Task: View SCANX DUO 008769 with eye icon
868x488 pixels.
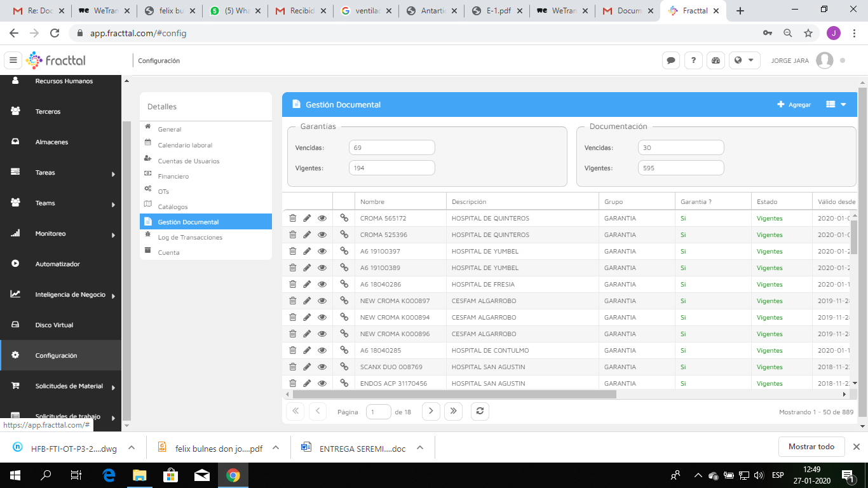Action: [322, 367]
